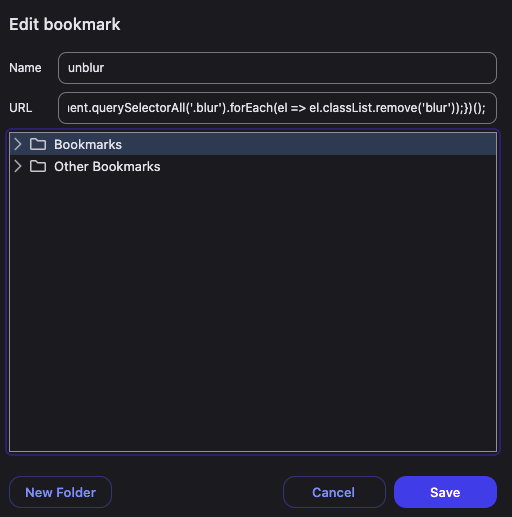
Task: Click the word unblur in Name field
Action: [x=86, y=68]
